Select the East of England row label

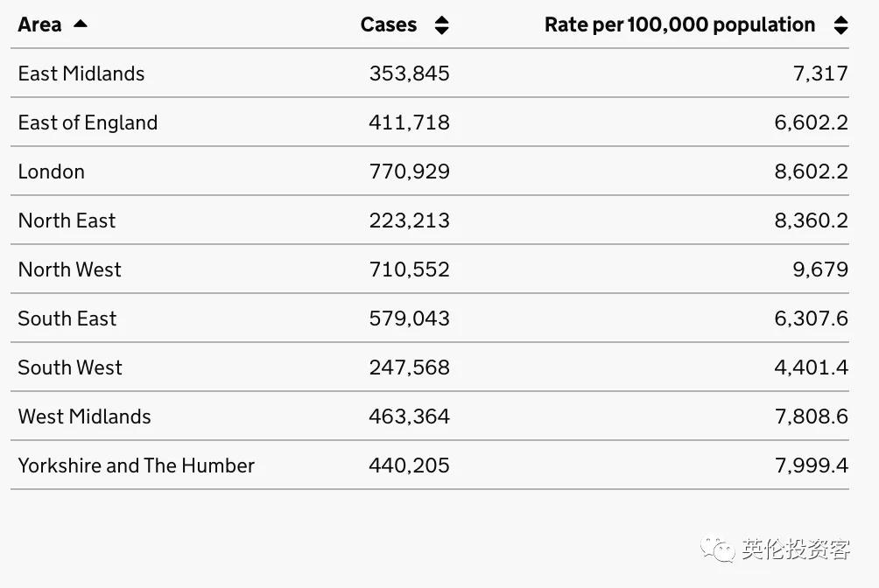tap(88, 122)
